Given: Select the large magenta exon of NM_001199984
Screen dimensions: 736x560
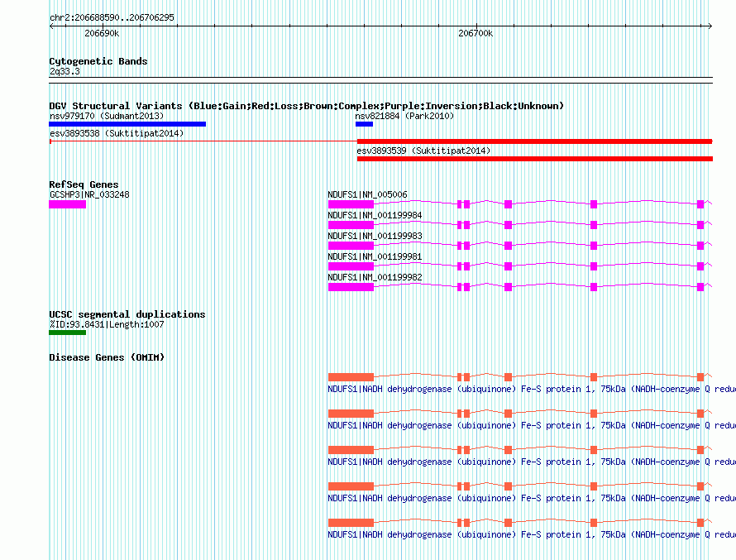Looking at the screenshot, I should point(351,225).
